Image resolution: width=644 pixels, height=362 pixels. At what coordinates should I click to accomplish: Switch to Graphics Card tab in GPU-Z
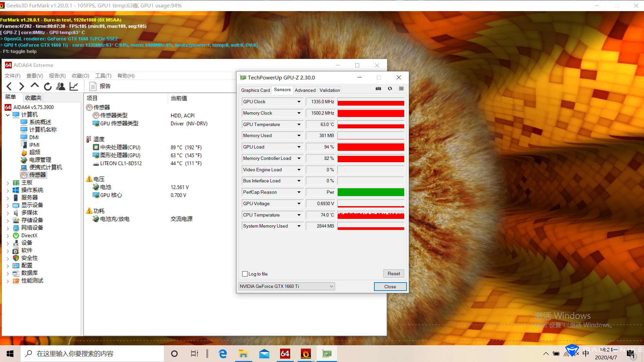[x=256, y=90]
